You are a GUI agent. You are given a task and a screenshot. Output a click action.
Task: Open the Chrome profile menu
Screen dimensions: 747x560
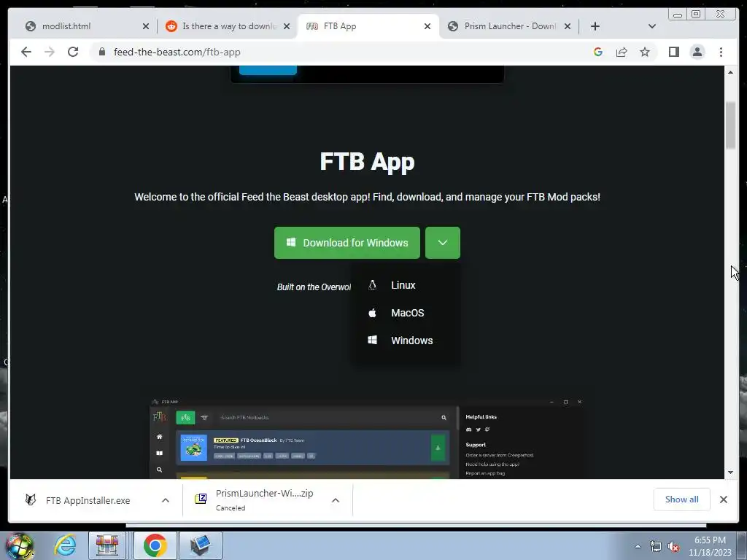697,52
